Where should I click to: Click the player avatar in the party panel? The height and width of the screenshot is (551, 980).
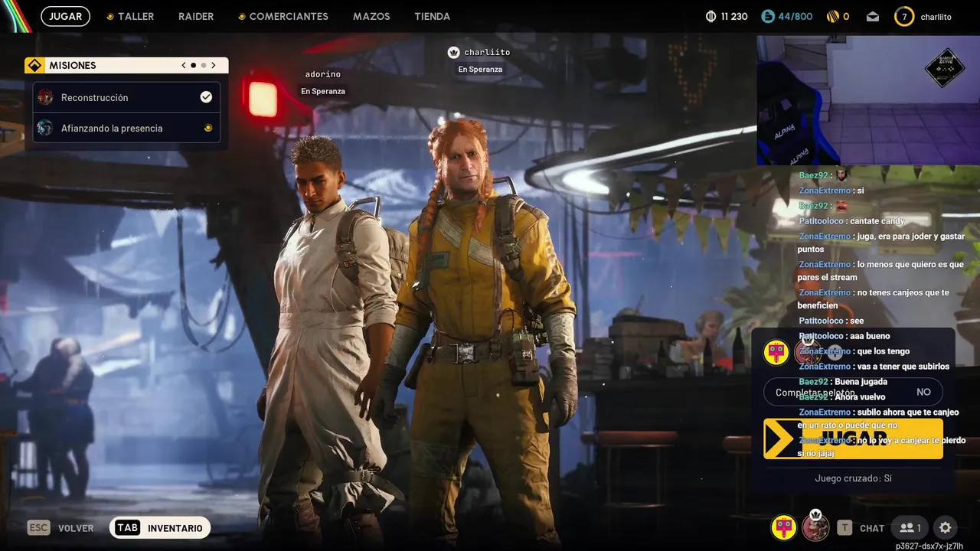click(807, 352)
